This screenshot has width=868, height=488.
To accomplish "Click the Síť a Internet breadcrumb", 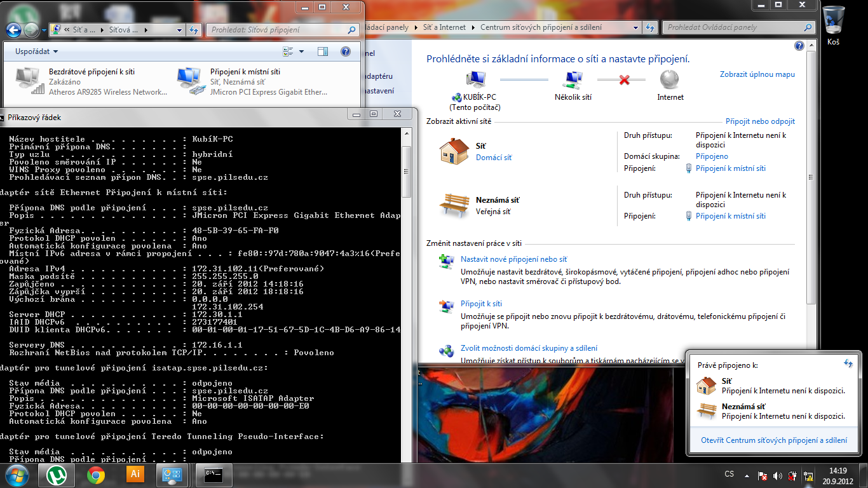I will (444, 28).
